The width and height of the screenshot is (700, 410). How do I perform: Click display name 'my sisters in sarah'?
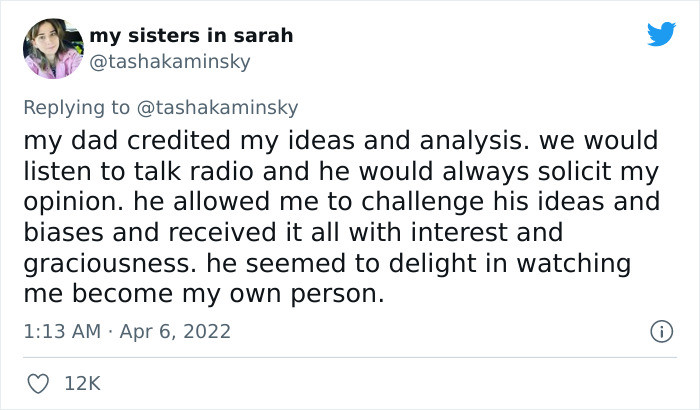[191, 36]
